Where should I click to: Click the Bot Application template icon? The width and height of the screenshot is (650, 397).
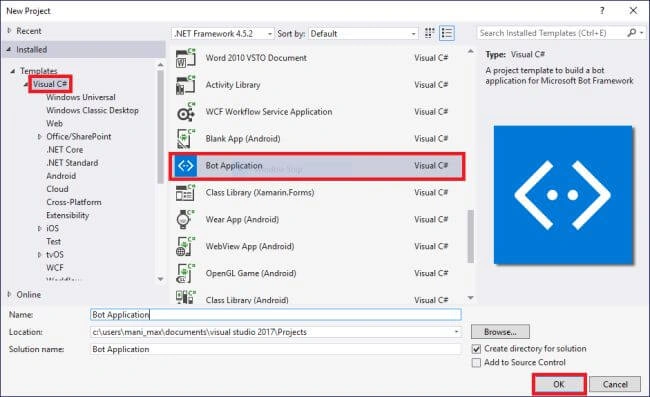click(185, 166)
